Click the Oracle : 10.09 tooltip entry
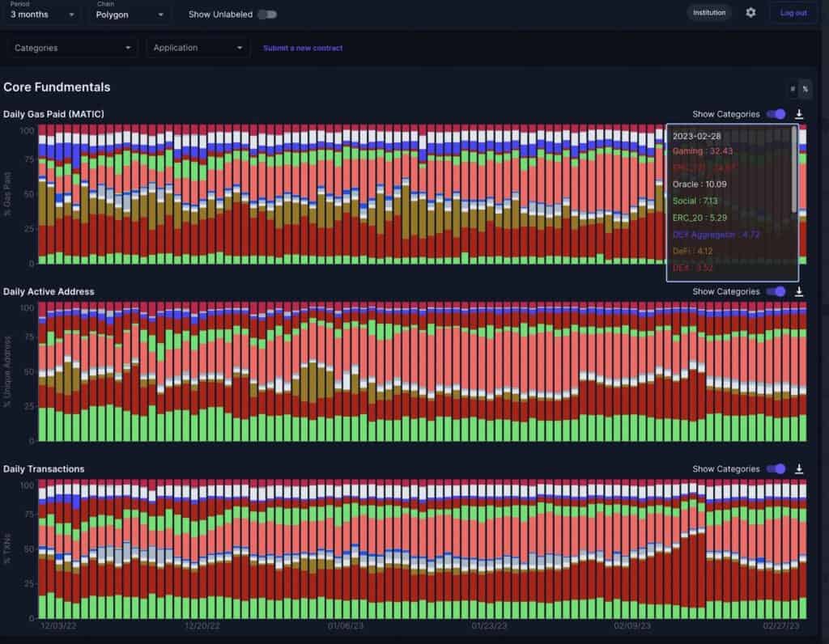 tap(699, 184)
